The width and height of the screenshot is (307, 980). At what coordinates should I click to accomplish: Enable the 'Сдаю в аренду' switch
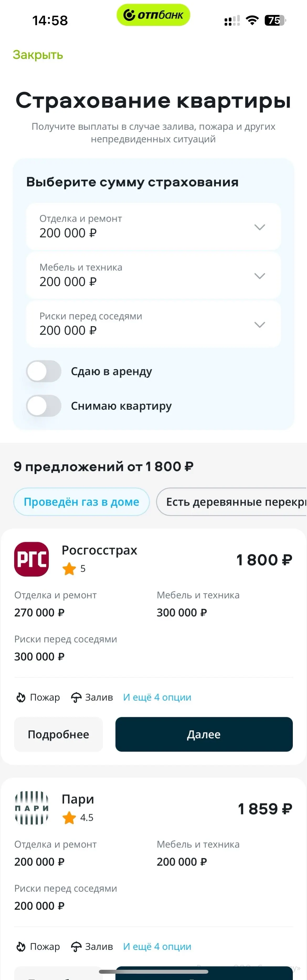(44, 371)
